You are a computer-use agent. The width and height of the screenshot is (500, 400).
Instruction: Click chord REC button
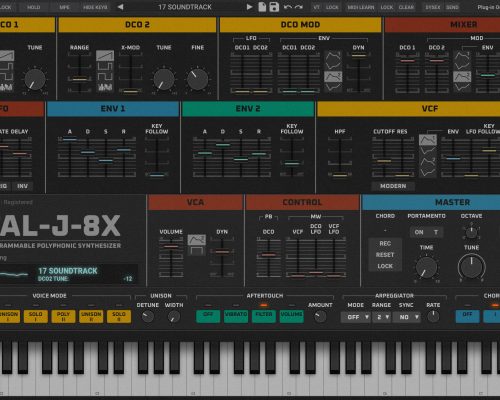point(385,244)
